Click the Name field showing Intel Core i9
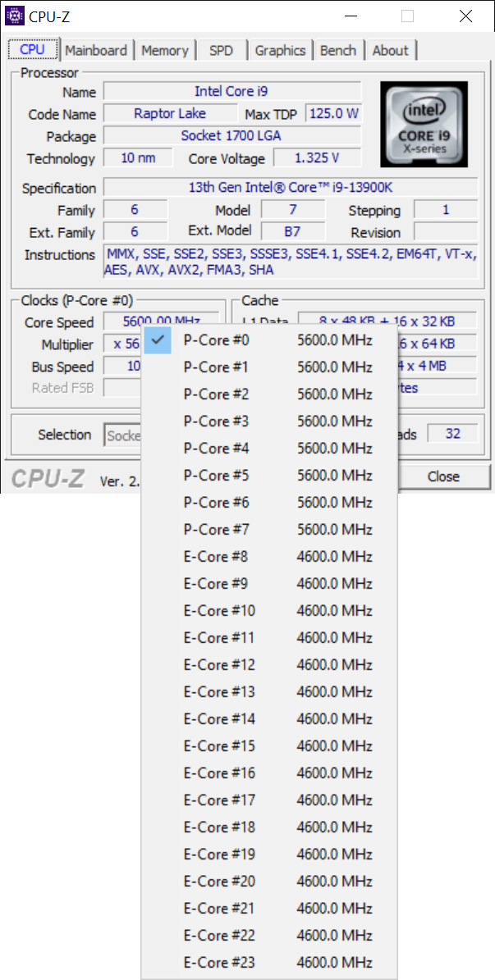The image size is (495, 980). pyautogui.click(x=232, y=91)
